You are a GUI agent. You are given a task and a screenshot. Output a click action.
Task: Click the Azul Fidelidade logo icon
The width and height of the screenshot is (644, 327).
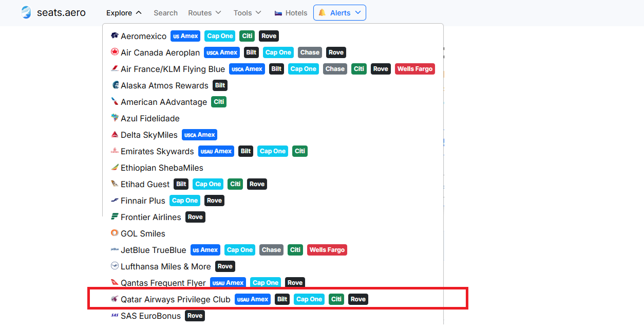[x=115, y=118]
